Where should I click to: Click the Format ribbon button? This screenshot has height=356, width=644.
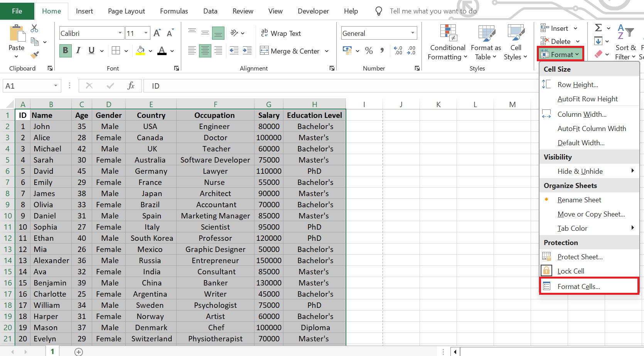coord(560,54)
